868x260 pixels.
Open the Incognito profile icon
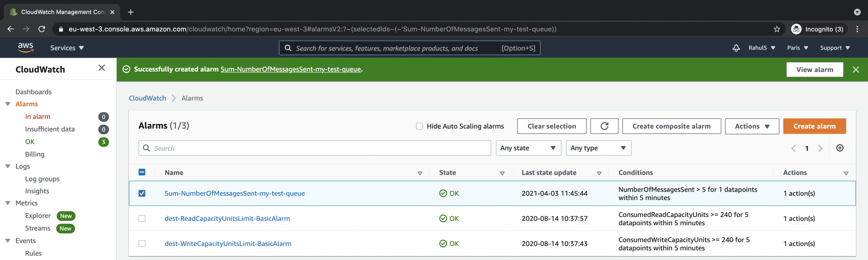pyautogui.click(x=796, y=29)
